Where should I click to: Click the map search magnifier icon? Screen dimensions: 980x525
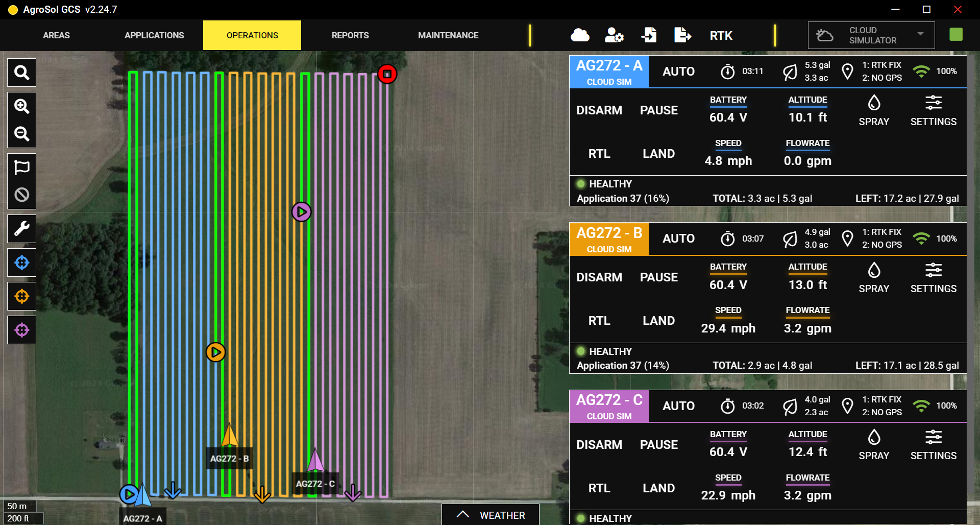(21, 73)
